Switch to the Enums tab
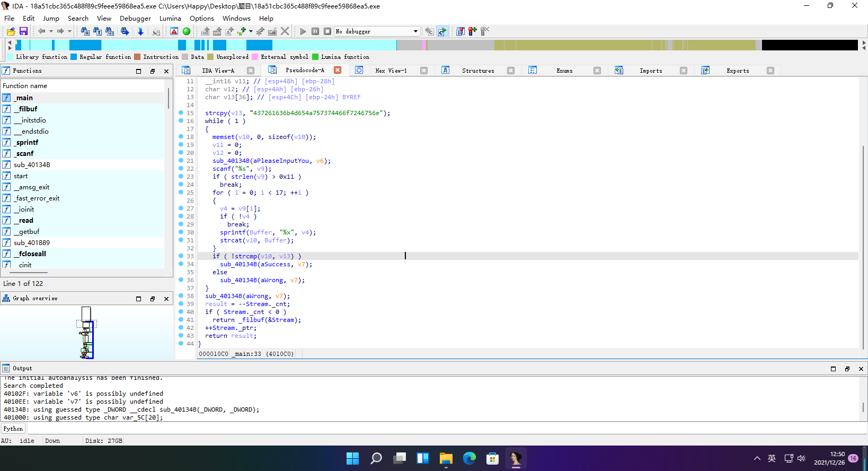This screenshot has width=868, height=471. [x=564, y=71]
